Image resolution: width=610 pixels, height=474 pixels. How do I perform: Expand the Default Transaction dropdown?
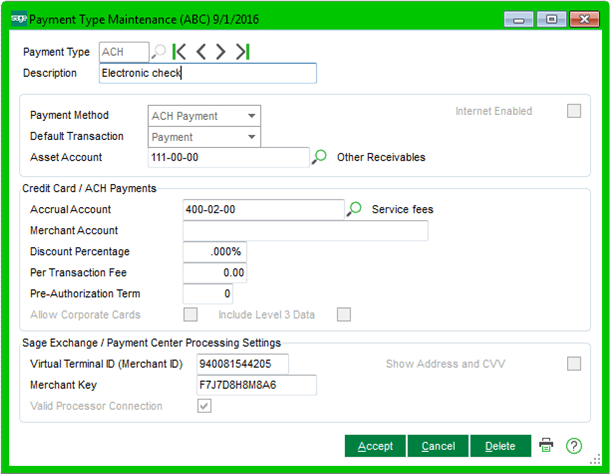(x=251, y=137)
